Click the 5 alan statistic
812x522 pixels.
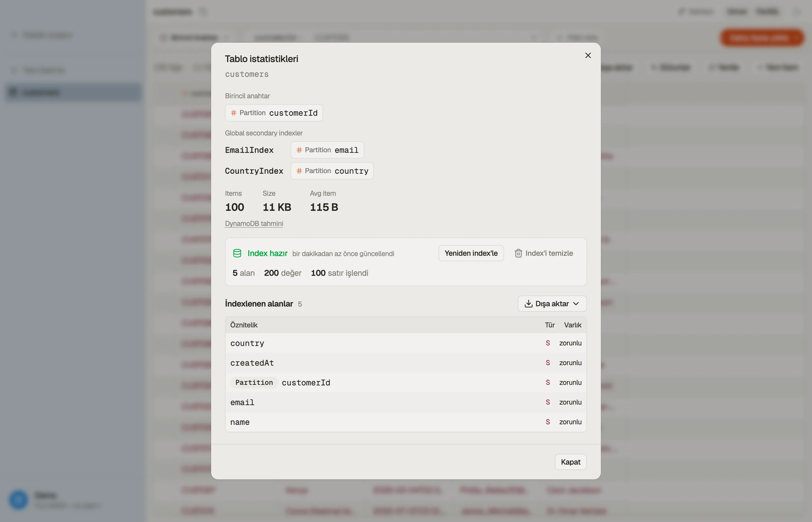243,273
